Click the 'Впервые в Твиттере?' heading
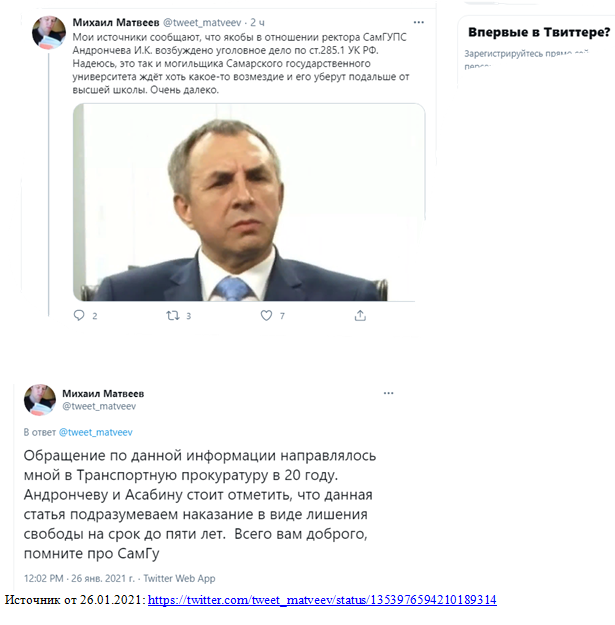 [x=539, y=32]
